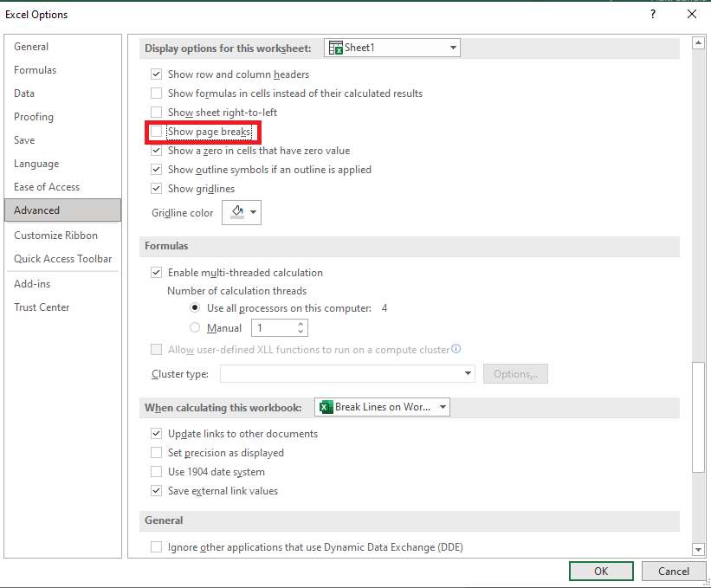Close the Excel Options dialog
Image resolution: width=711 pixels, height=588 pixels.
click(691, 14)
